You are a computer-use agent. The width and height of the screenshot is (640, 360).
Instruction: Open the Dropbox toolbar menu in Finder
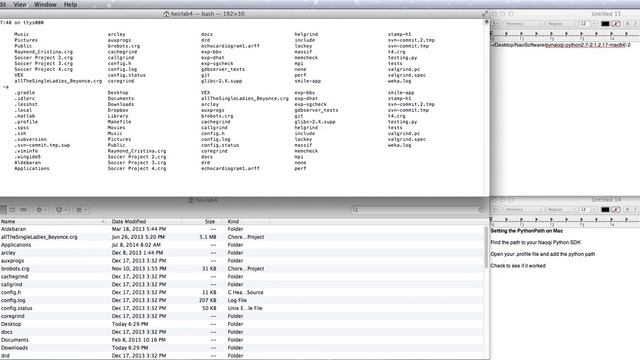pyautogui.click(x=61, y=210)
